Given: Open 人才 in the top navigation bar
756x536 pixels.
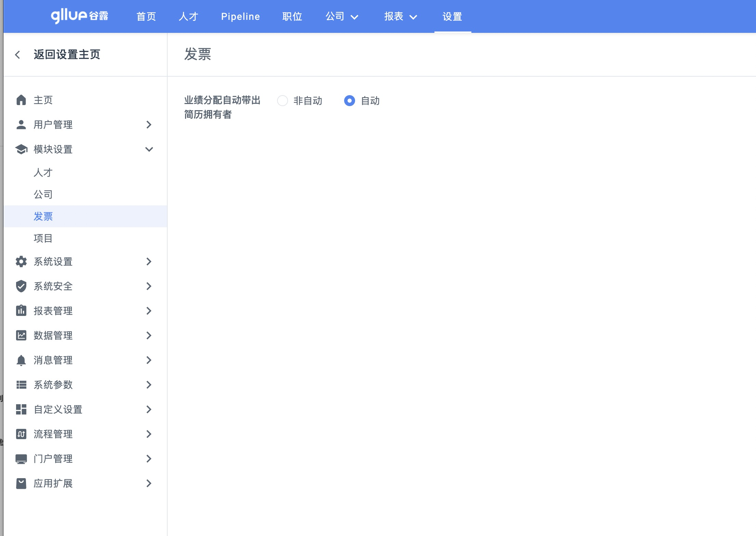Looking at the screenshot, I should (x=188, y=16).
